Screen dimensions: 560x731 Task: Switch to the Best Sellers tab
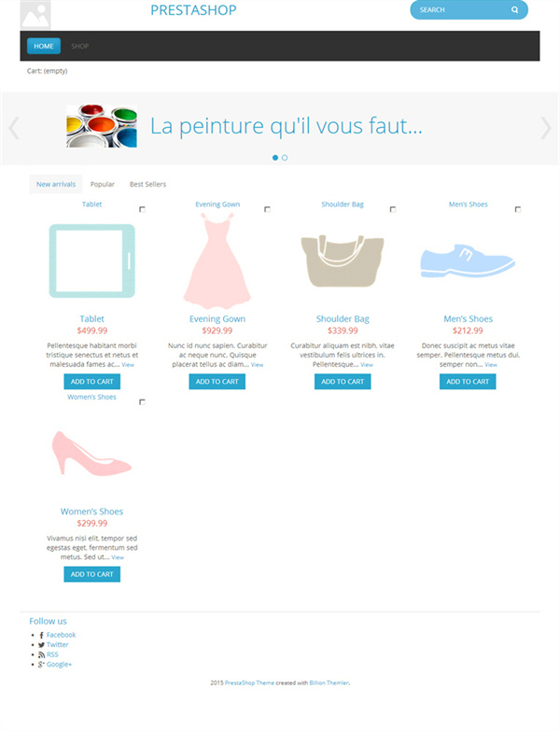[x=147, y=184]
